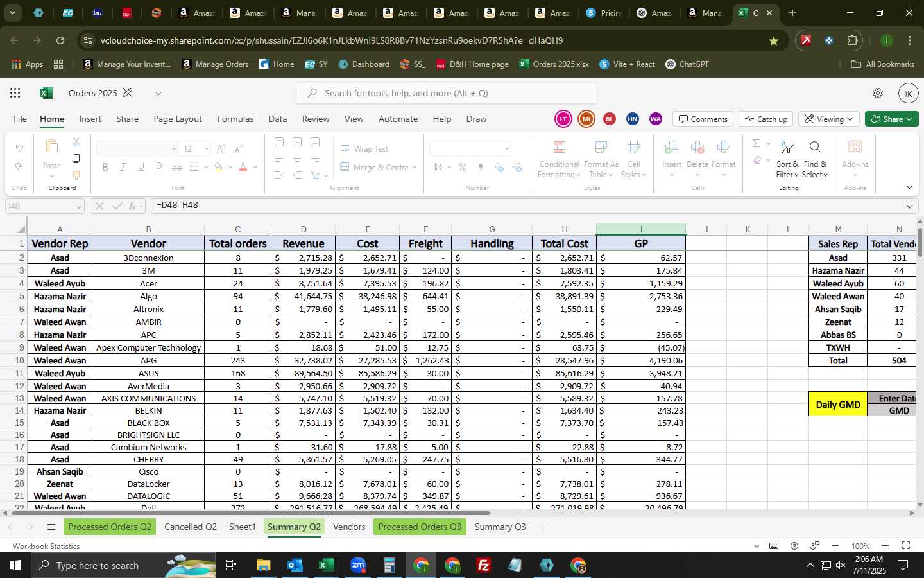Click the add new sheet plus icon

pos(543,527)
